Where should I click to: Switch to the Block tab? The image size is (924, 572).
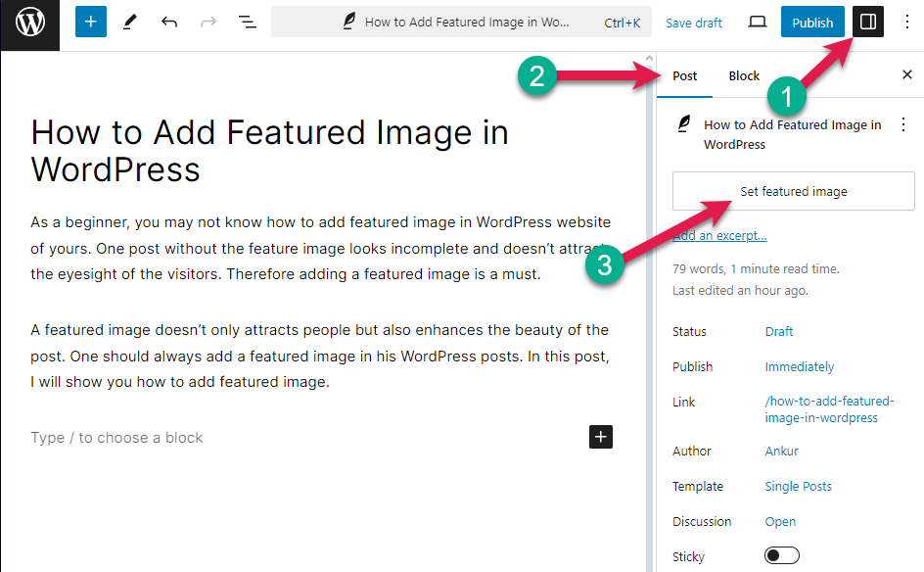(x=744, y=76)
